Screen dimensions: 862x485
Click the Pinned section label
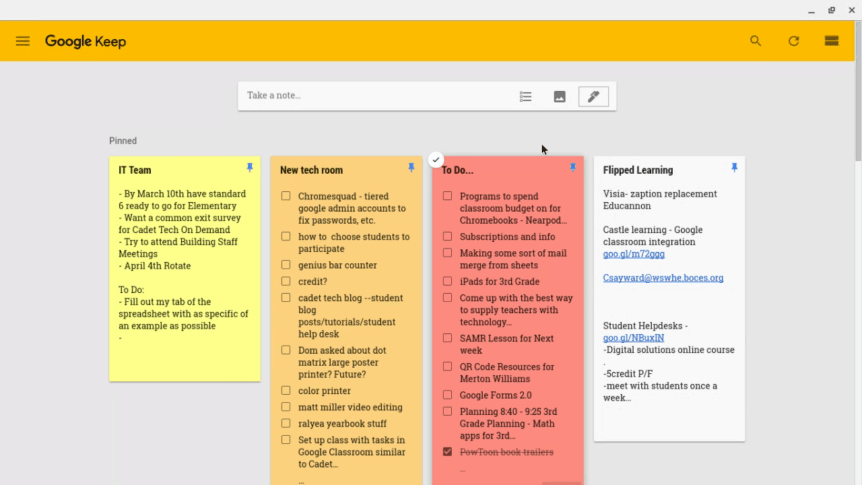click(123, 141)
